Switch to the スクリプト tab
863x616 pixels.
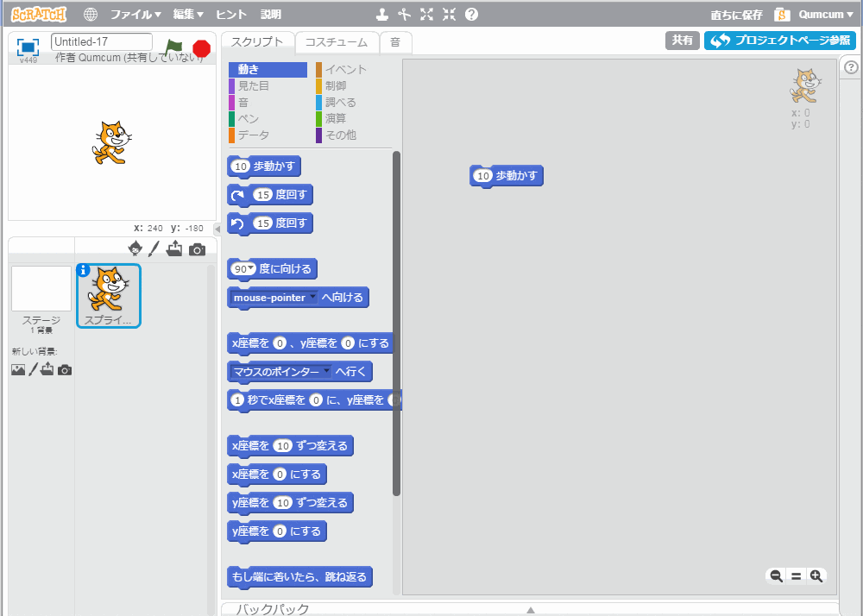[257, 41]
